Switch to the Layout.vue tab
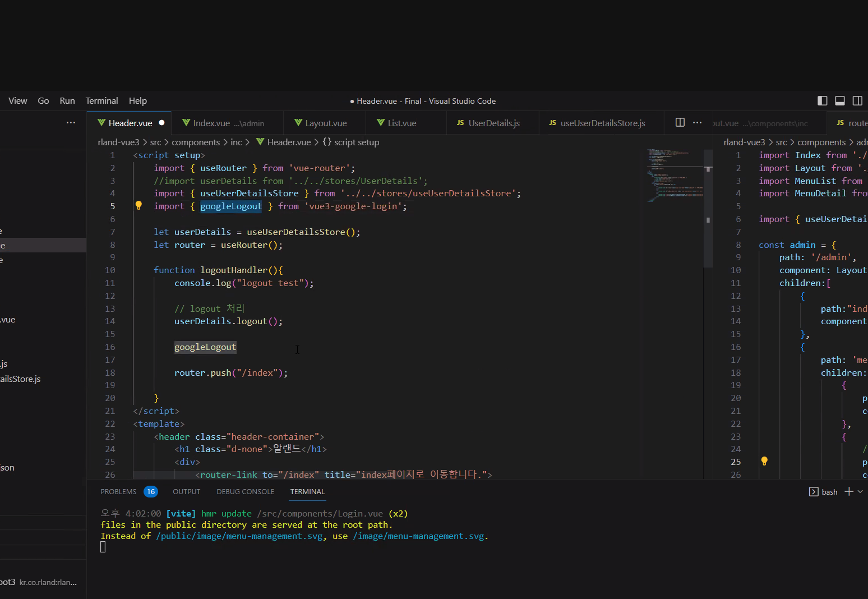This screenshot has height=599, width=868. tap(325, 123)
